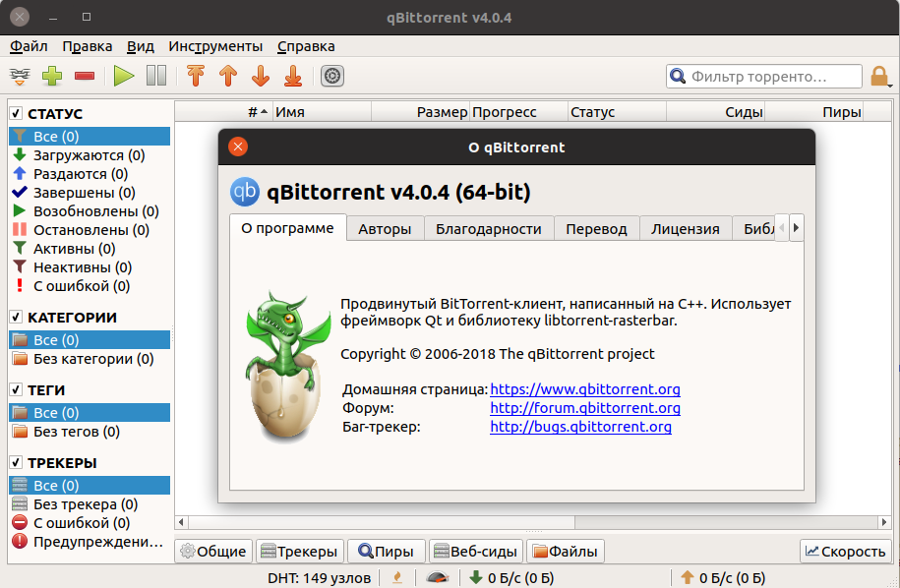Open the http://forum.qbittorrent.org link
The width and height of the screenshot is (900, 588).
point(585,408)
